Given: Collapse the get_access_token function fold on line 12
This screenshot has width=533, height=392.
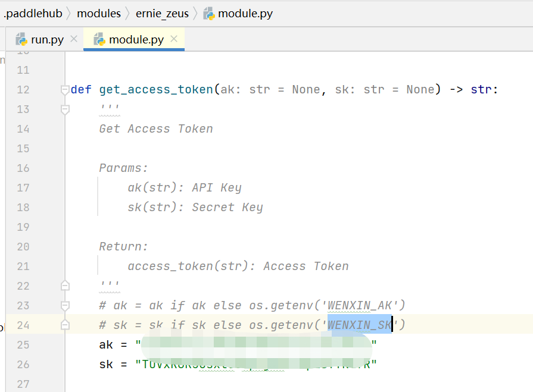Looking at the screenshot, I should (65, 90).
